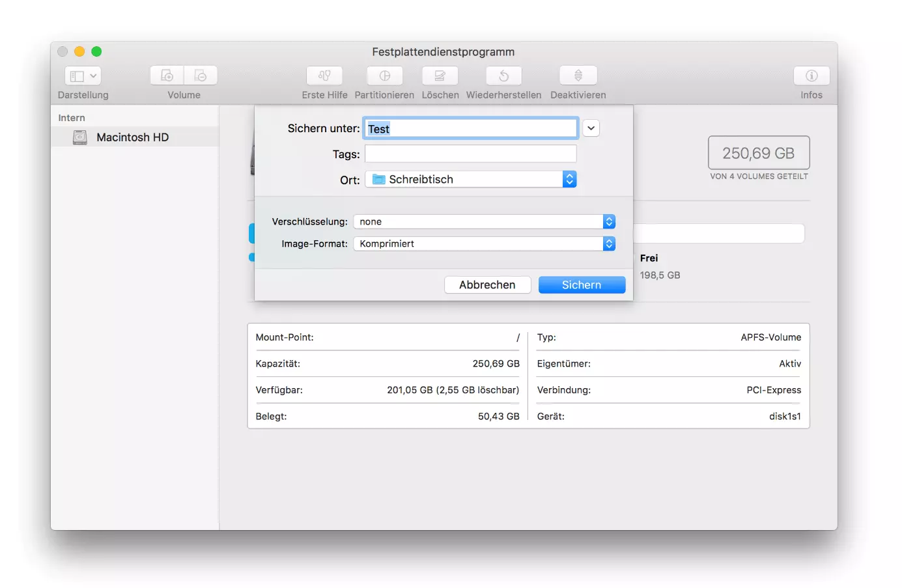Open the Verschlüsselung dropdown
The height and width of the screenshot is (588, 902).
click(x=484, y=222)
